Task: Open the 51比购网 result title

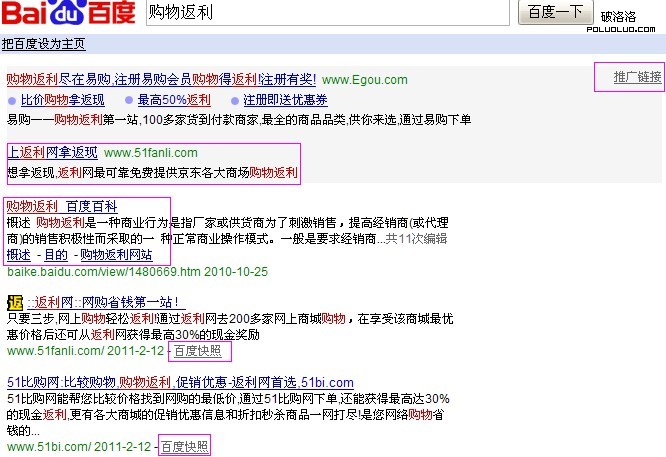Action: [x=181, y=382]
